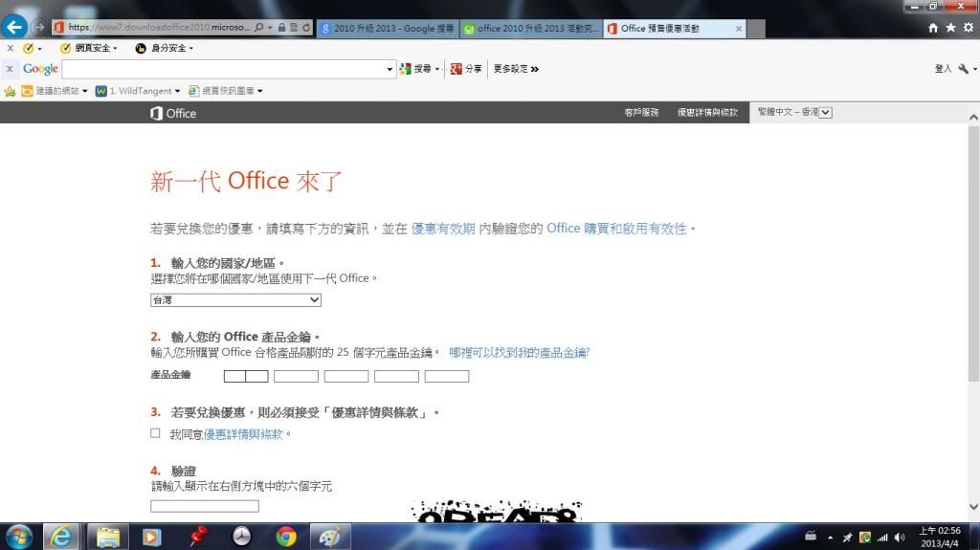Open the file explorer folder on taskbar
Screen dimensions: 980x550
107,537
